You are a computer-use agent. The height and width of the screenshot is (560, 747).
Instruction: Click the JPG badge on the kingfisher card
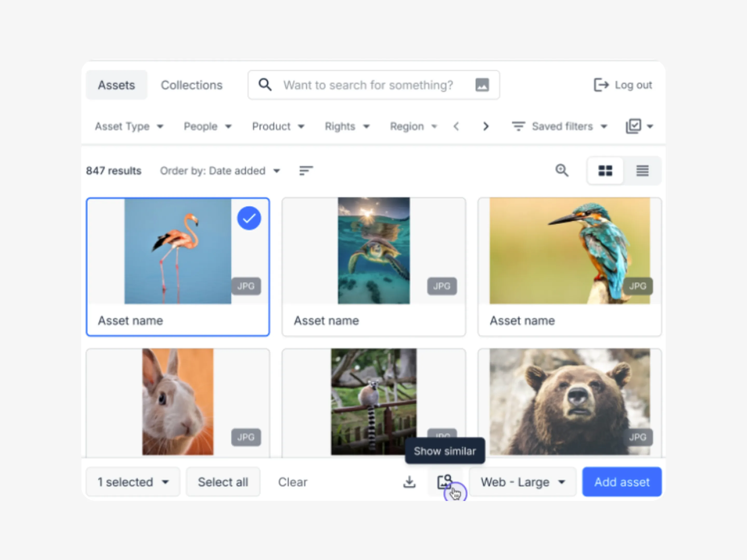638,286
